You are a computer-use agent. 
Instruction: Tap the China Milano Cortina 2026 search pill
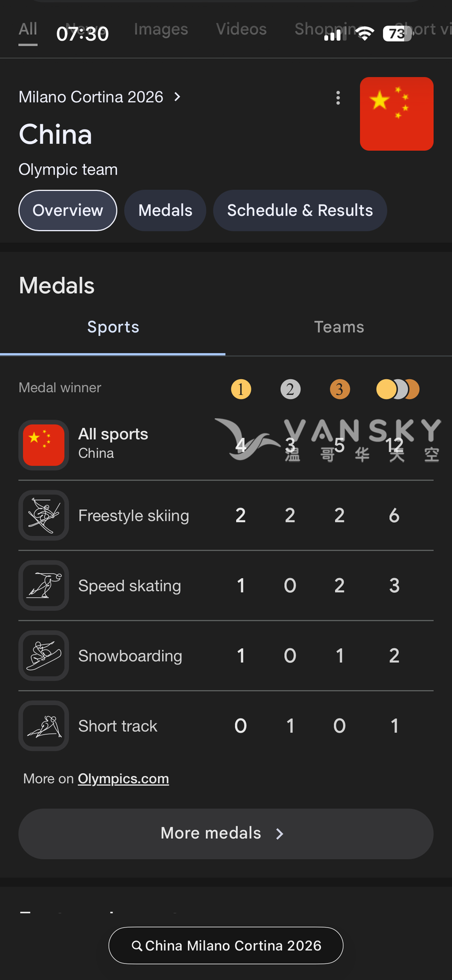point(226,945)
